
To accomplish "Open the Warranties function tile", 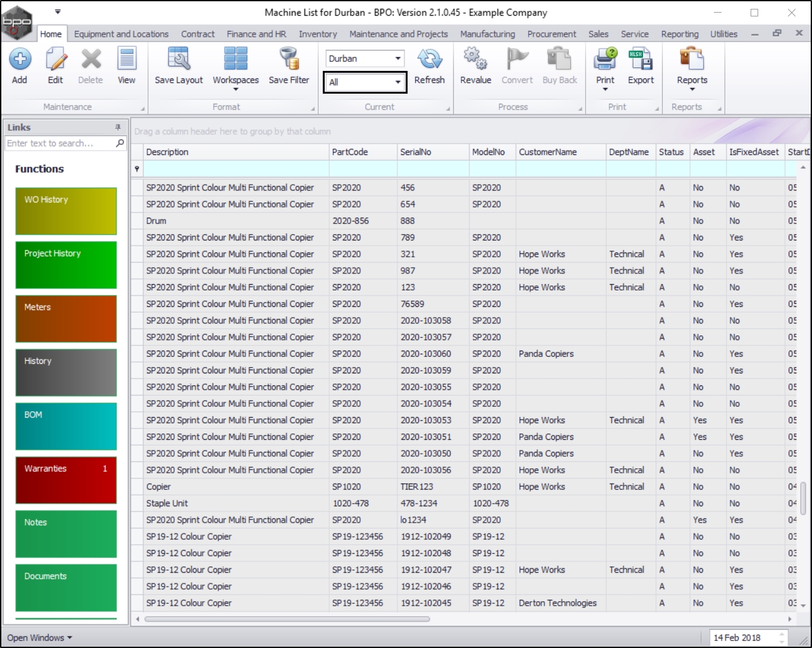I will [x=66, y=480].
